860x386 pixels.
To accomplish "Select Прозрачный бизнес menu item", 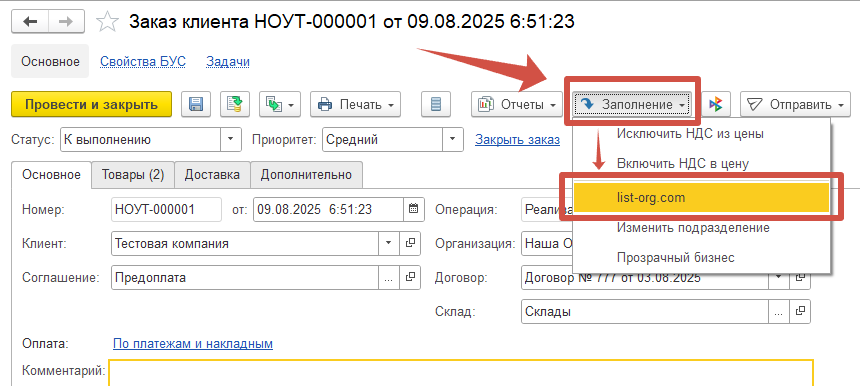I will (x=701, y=257).
